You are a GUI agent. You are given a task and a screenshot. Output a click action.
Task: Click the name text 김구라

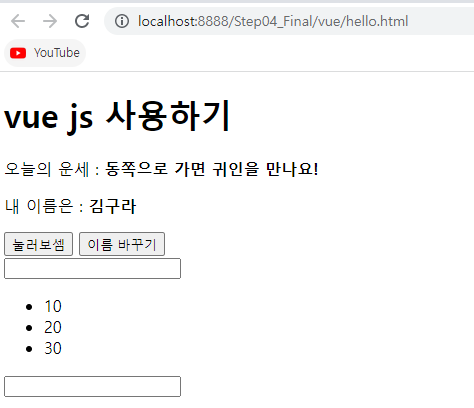pyautogui.click(x=113, y=206)
